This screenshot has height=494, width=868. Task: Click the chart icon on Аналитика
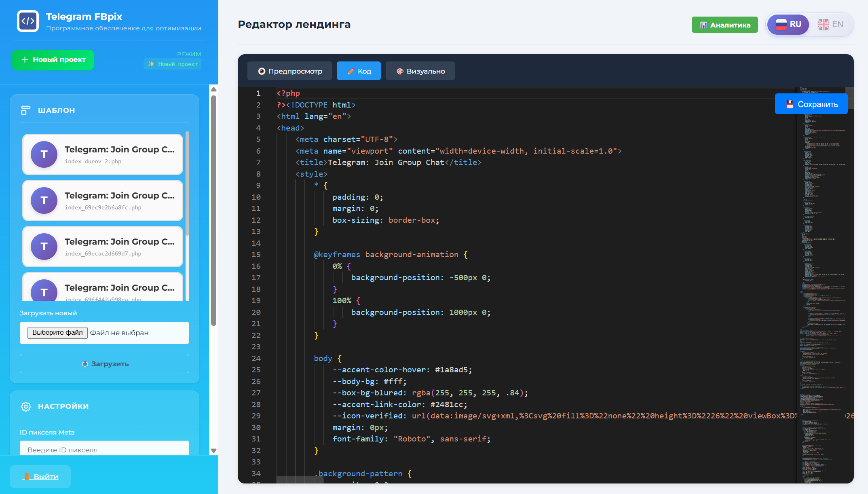(703, 25)
